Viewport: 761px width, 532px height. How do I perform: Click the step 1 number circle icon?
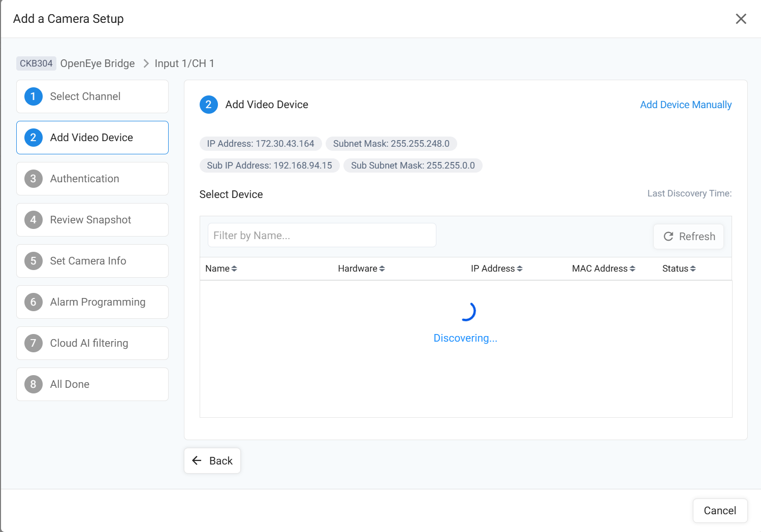click(x=34, y=96)
